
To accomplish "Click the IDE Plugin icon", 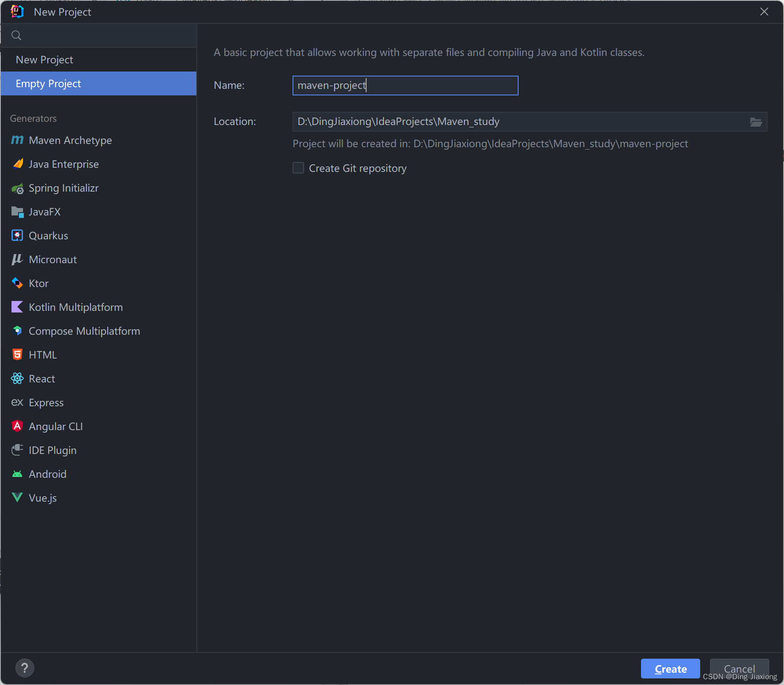I will pyautogui.click(x=17, y=450).
